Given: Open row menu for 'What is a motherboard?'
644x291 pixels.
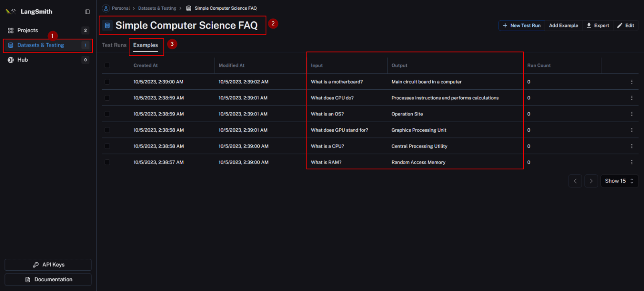Looking at the screenshot, I should (x=631, y=82).
